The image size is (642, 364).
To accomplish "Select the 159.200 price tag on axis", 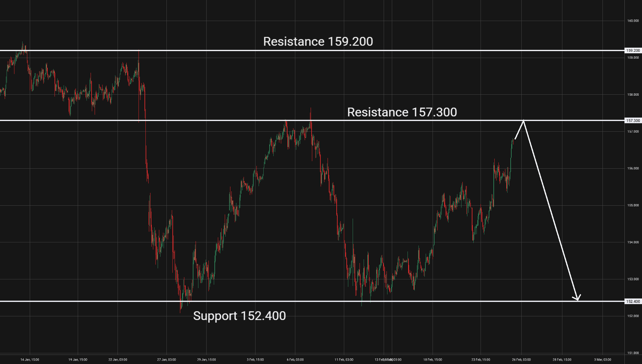I will (x=633, y=50).
